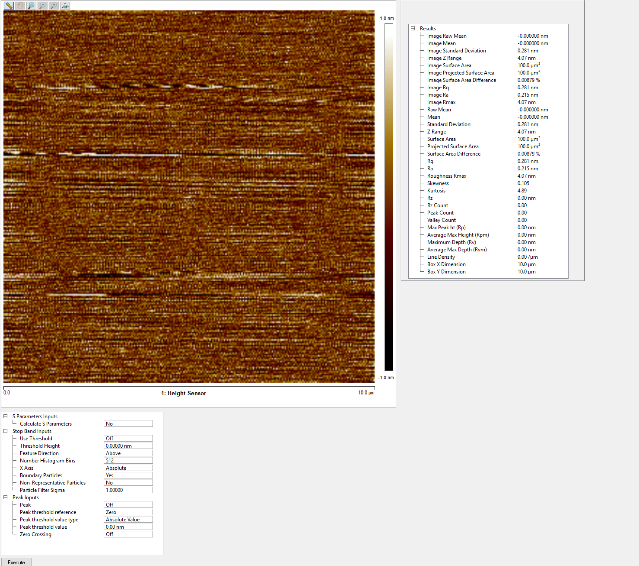This screenshot has width=639, height=566.
Task: Collapse the Stop Band Inputs group
Action: tap(5, 431)
